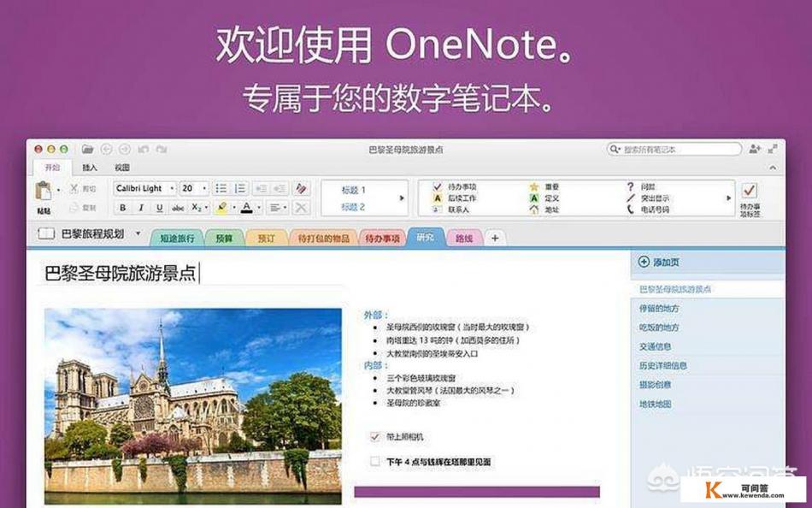Apply the 电话号码 phone tag
Image resolution: width=812 pixels, height=508 pixels.
[x=648, y=210]
